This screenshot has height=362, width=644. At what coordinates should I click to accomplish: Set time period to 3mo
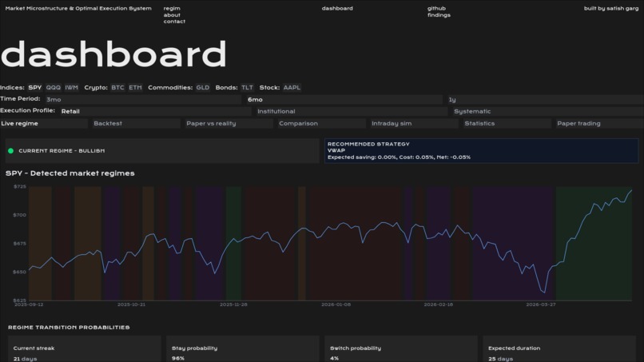[143, 99]
